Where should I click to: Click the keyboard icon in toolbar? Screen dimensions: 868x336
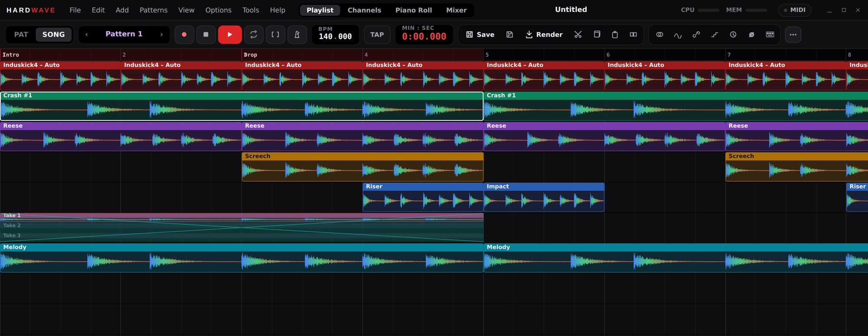pos(770,35)
